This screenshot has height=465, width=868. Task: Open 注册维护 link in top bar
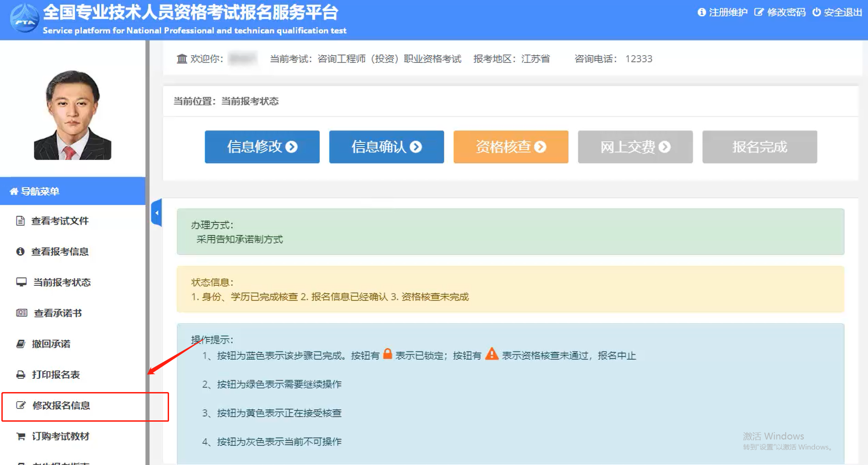click(723, 12)
